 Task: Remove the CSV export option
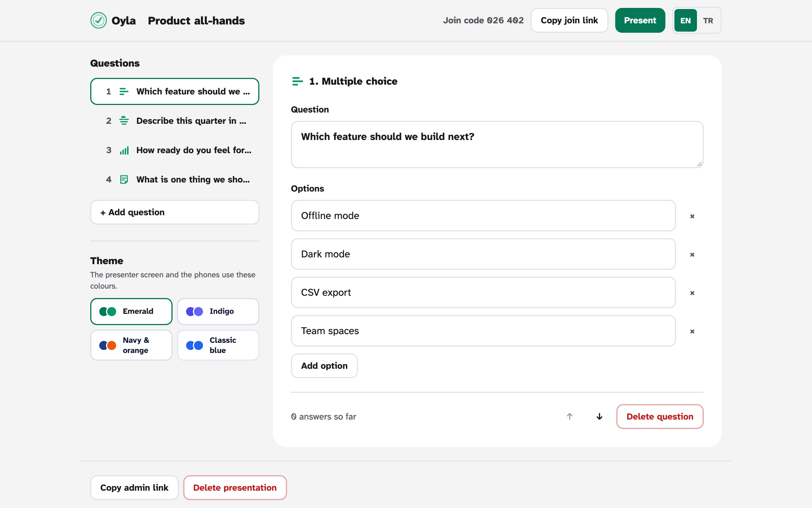coord(692,293)
